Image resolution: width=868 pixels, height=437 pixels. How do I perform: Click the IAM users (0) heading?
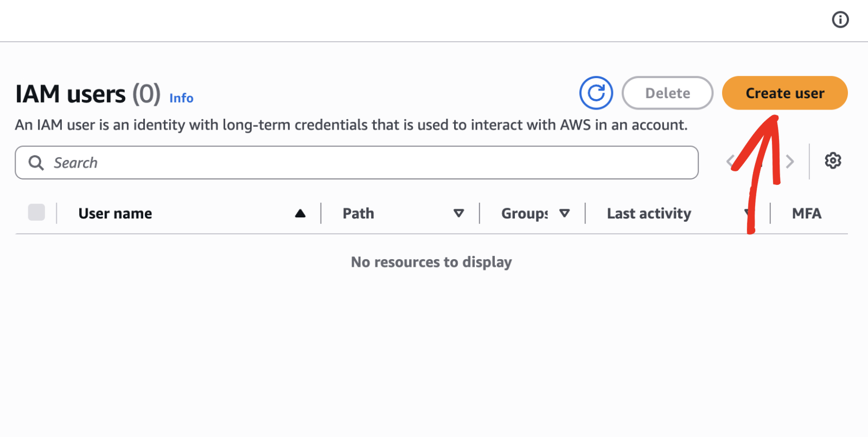coord(88,94)
